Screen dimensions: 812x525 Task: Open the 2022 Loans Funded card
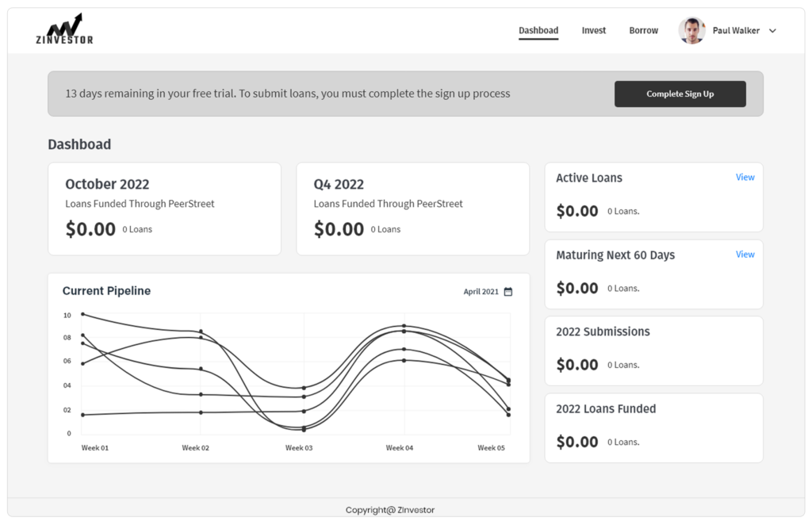point(653,427)
